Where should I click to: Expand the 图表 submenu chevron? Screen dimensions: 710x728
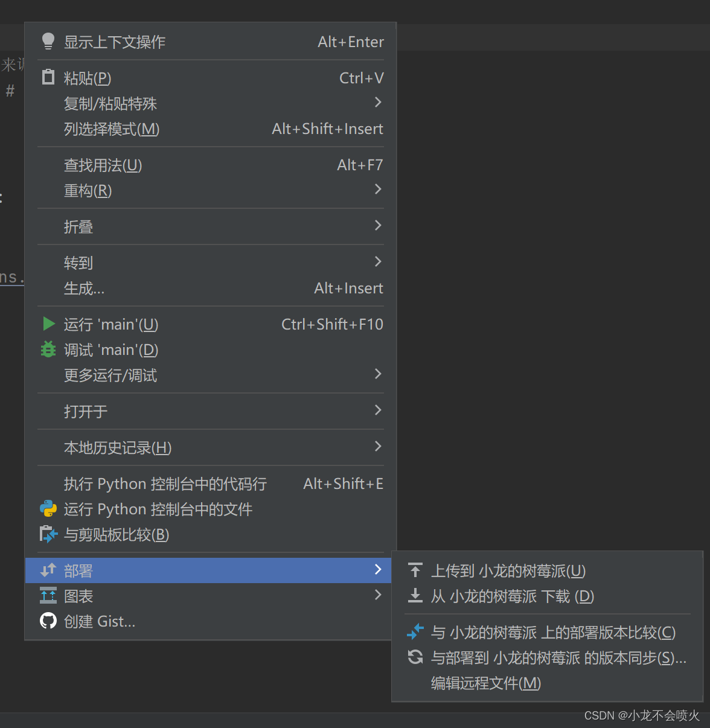pyautogui.click(x=378, y=595)
